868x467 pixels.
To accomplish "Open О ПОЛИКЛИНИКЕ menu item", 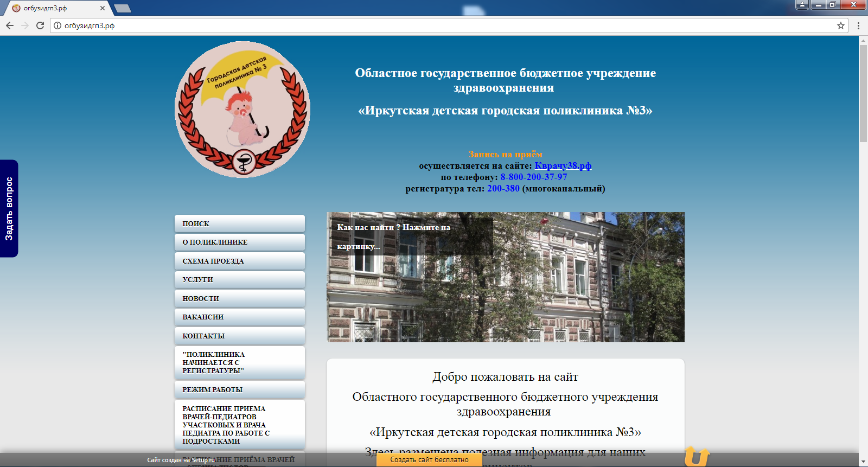I will 240,242.
